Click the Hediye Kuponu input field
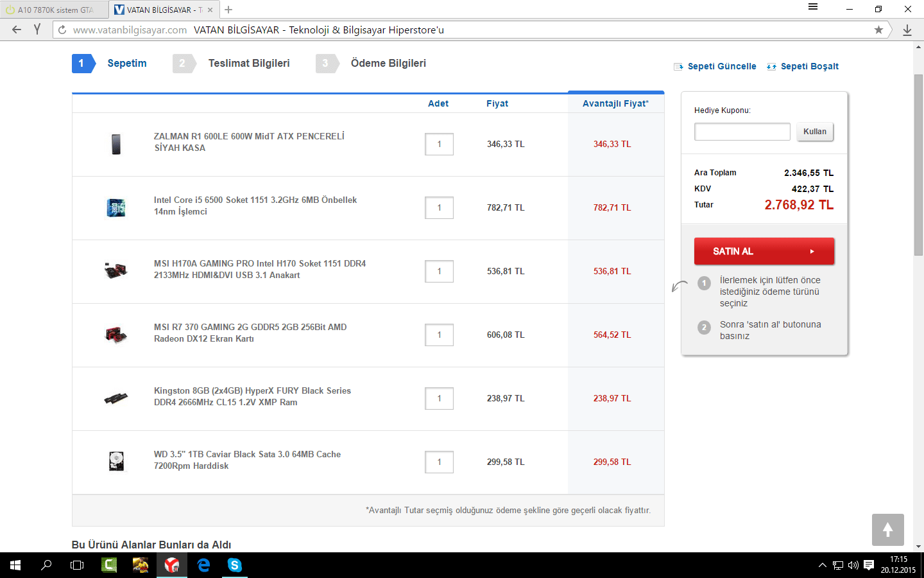Screen dimensions: 924x578 tap(742, 132)
